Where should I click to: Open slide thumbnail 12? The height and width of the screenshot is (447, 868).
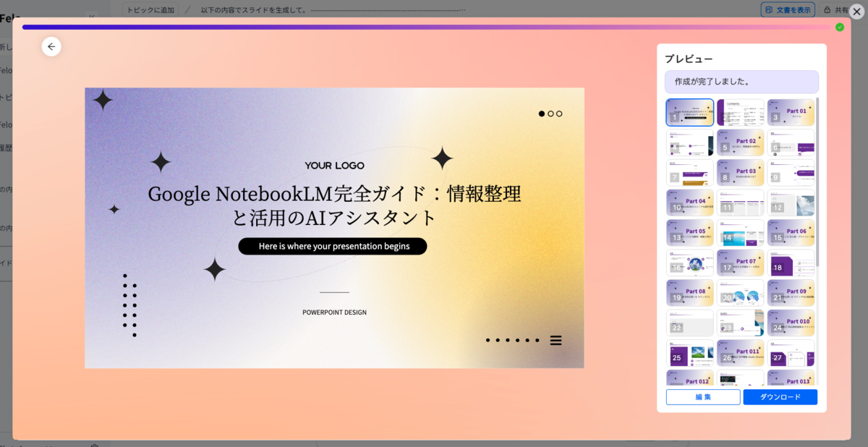(x=791, y=203)
